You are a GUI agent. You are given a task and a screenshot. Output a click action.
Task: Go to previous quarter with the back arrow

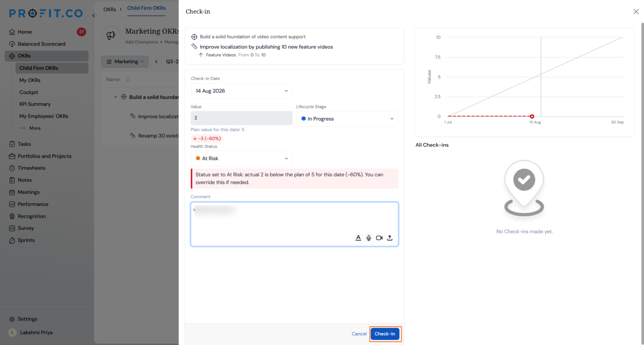(x=156, y=62)
